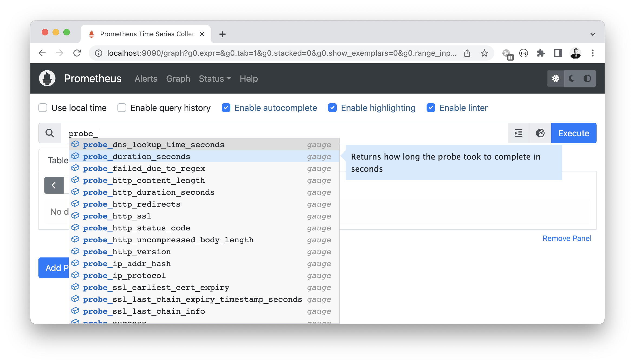Go back in browser history
Viewport: 635px width, 364px height.
pyautogui.click(x=42, y=53)
